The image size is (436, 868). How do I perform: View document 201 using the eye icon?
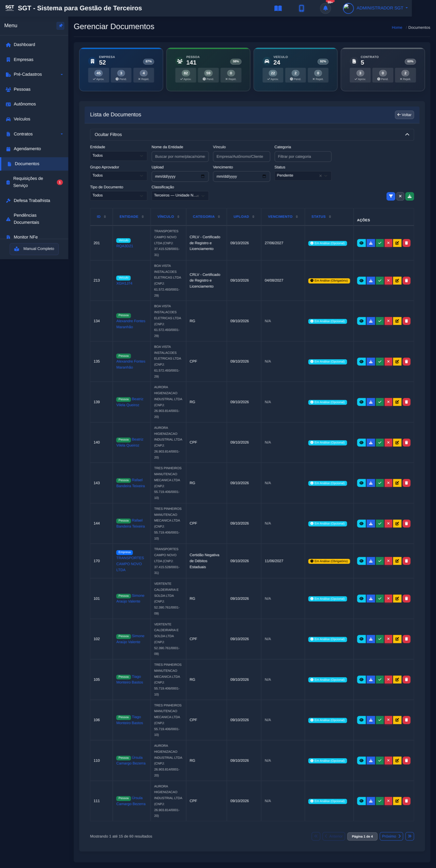361,243
